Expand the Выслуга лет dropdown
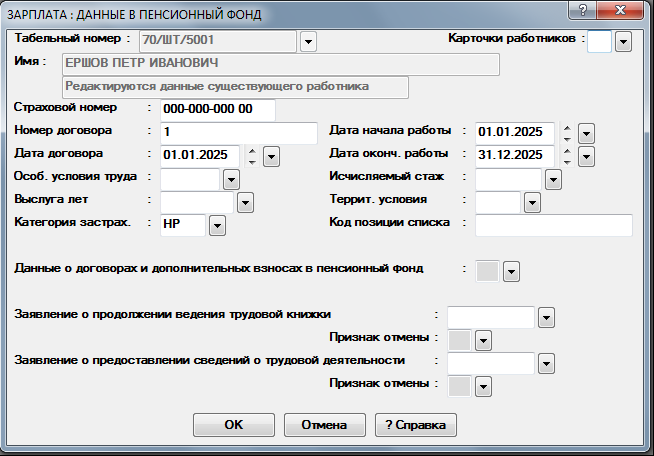 click(244, 202)
